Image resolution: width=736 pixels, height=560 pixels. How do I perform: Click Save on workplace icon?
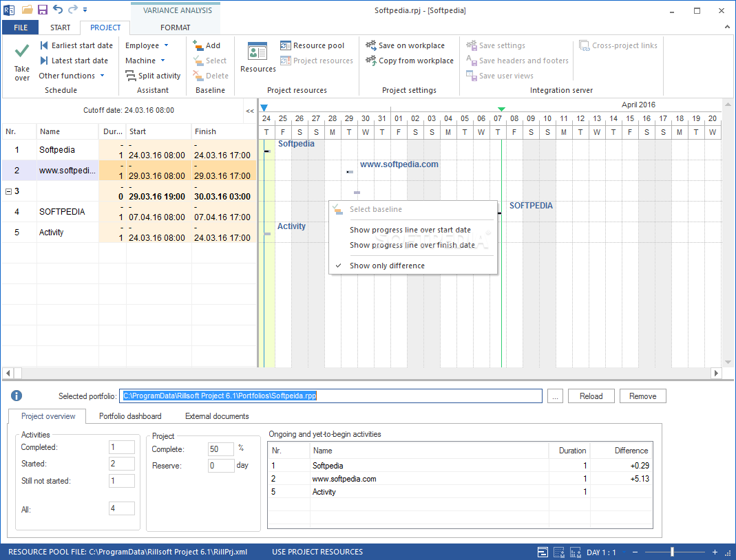pos(371,45)
